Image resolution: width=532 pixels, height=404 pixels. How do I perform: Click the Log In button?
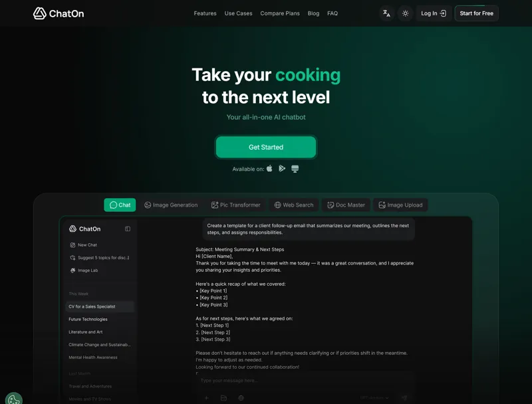434,13
